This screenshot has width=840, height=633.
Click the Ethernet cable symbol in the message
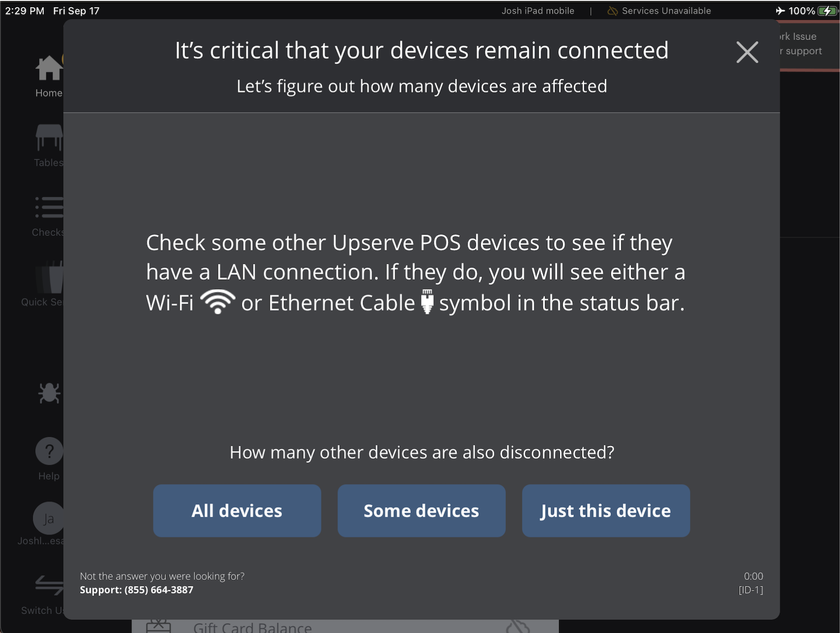click(427, 301)
